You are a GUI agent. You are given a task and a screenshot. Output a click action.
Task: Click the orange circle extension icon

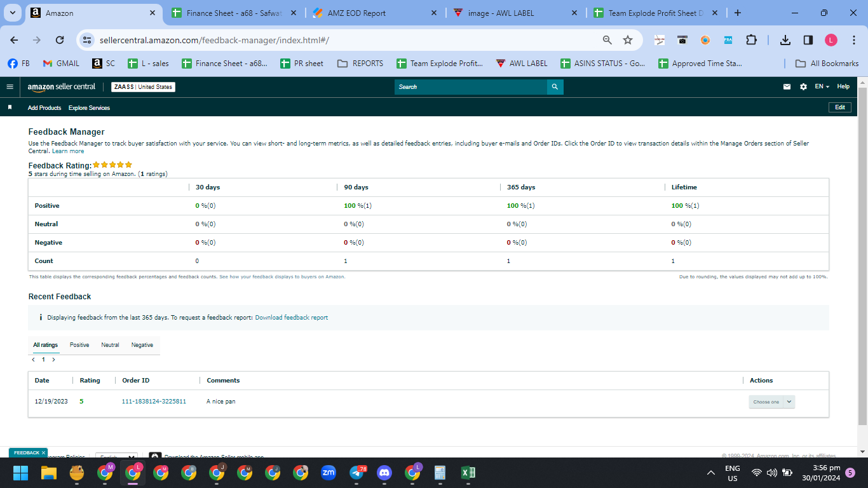pos(705,40)
